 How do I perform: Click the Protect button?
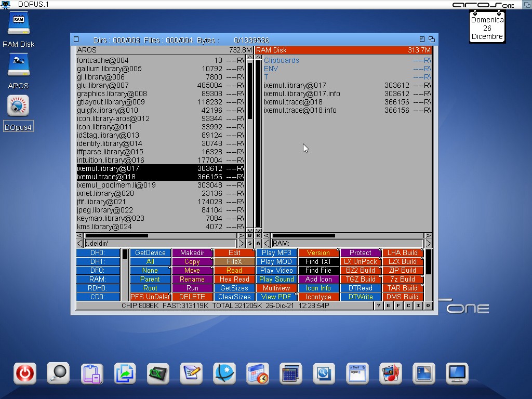[x=361, y=253]
